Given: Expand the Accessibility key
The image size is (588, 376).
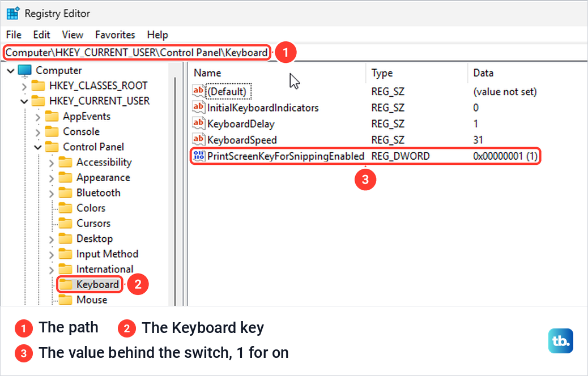Looking at the screenshot, I should [x=52, y=163].
